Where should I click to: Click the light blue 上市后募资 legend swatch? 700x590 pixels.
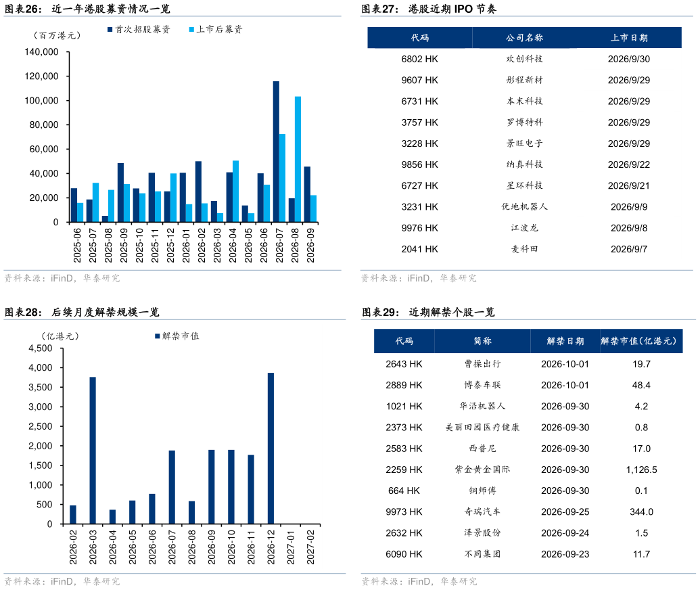[x=191, y=30]
